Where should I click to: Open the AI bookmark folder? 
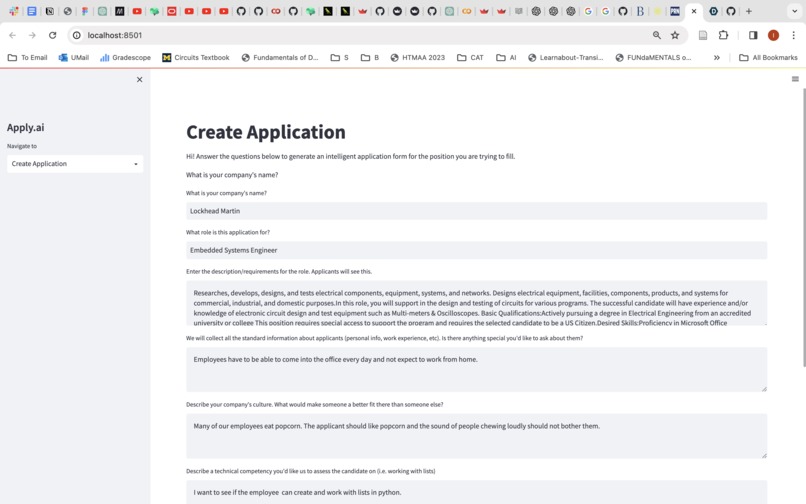click(506, 58)
